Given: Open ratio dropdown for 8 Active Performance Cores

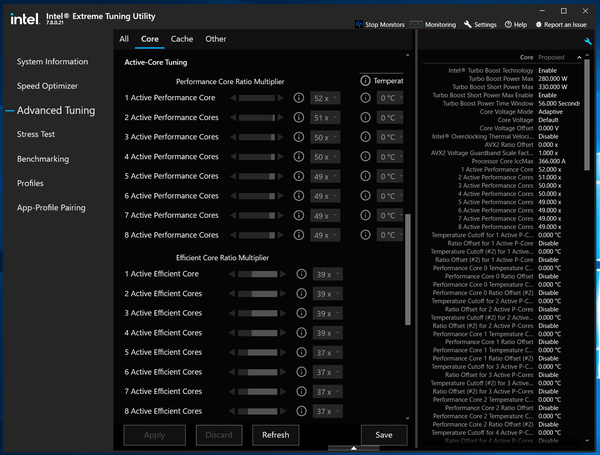Looking at the screenshot, I should 325,235.
